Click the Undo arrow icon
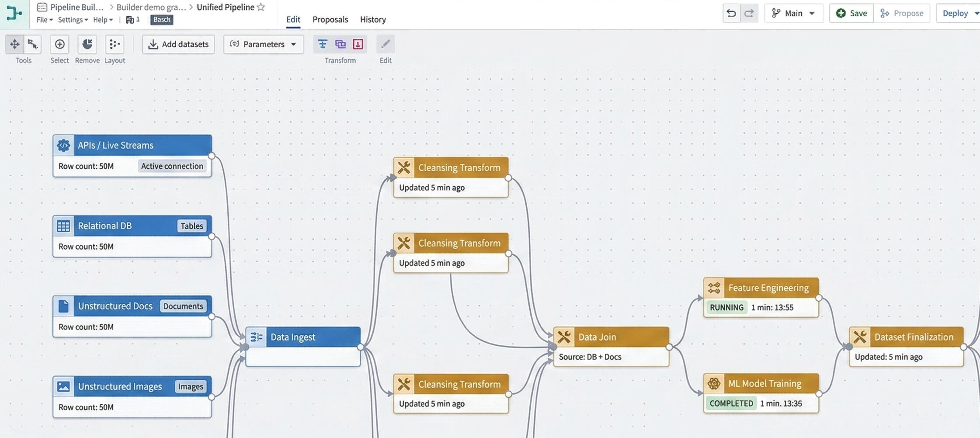The image size is (980, 438). tap(731, 13)
